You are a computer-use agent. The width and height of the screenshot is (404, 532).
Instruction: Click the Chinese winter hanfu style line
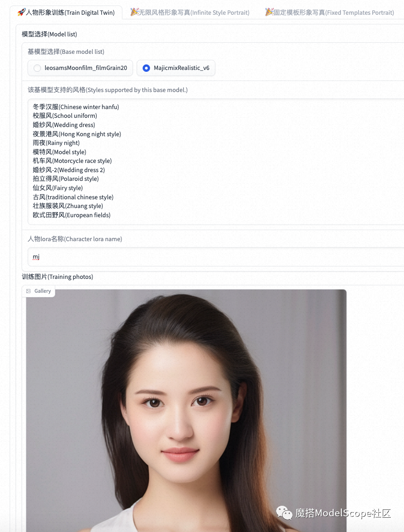click(76, 107)
